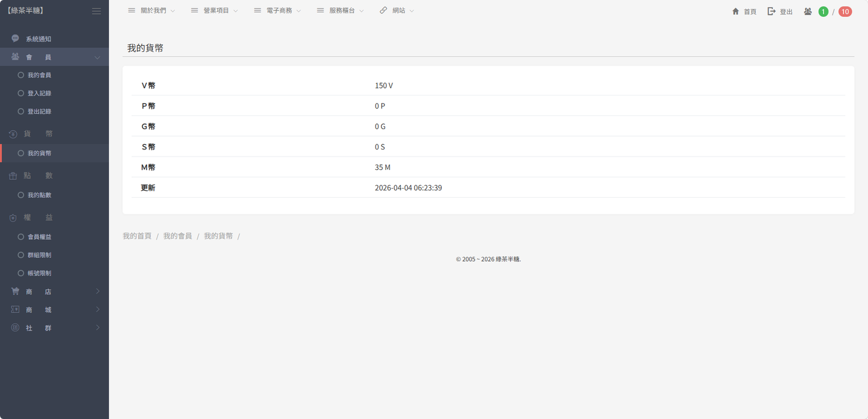Screen dimensions: 868x419
Task: Select 登入記錄 in the sidebar
Action: (39, 93)
